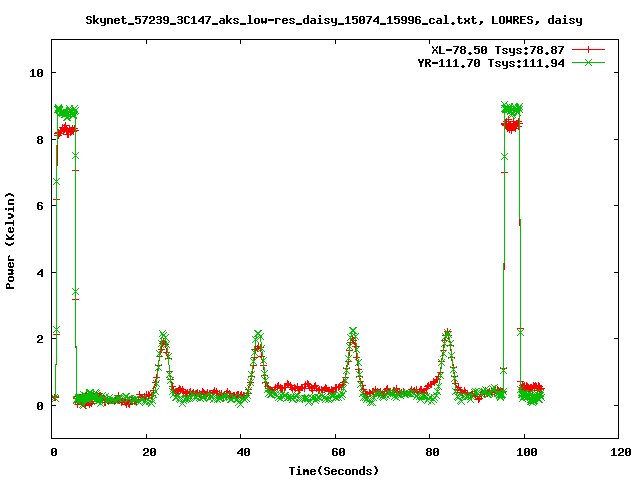Click the x-axis tick label 100
This screenshot has height=480, width=640.
click(527, 452)
